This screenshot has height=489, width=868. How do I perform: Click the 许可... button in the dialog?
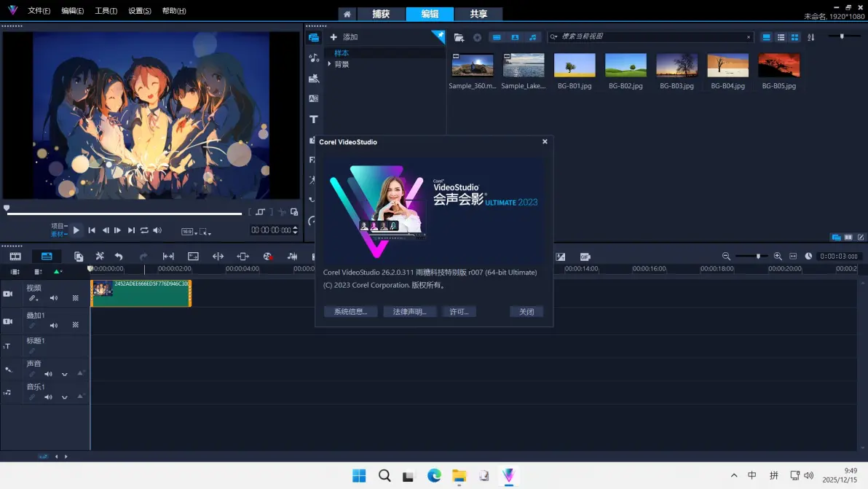pyautogui.click(x=459, y=312)
